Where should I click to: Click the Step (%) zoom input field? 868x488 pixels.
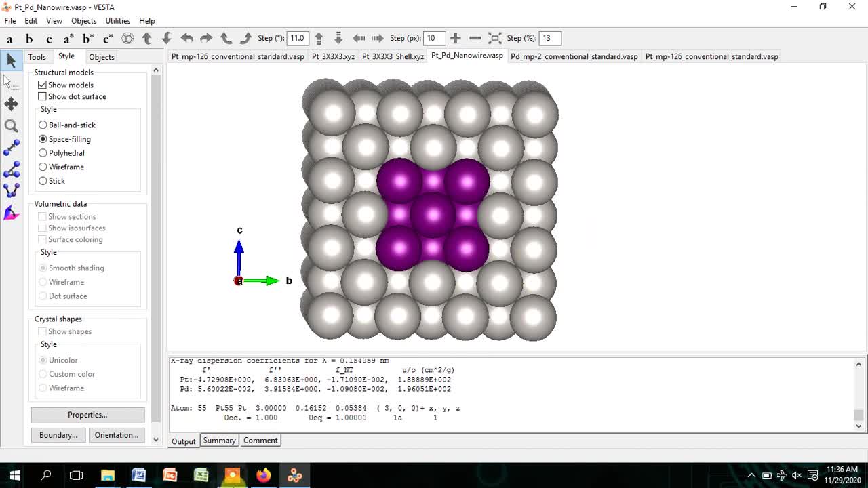(x=550, y=38)
